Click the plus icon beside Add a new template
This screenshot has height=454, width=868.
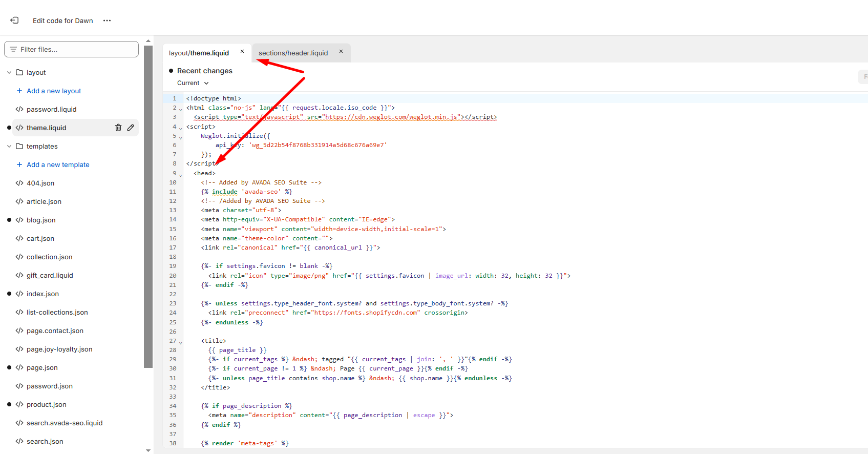click(19, 164)
